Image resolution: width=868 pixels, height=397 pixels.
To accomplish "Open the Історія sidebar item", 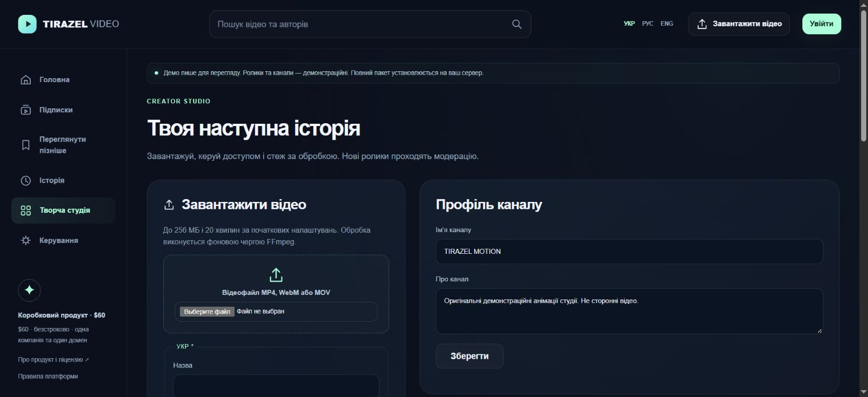I will click(x=63, y=181).
